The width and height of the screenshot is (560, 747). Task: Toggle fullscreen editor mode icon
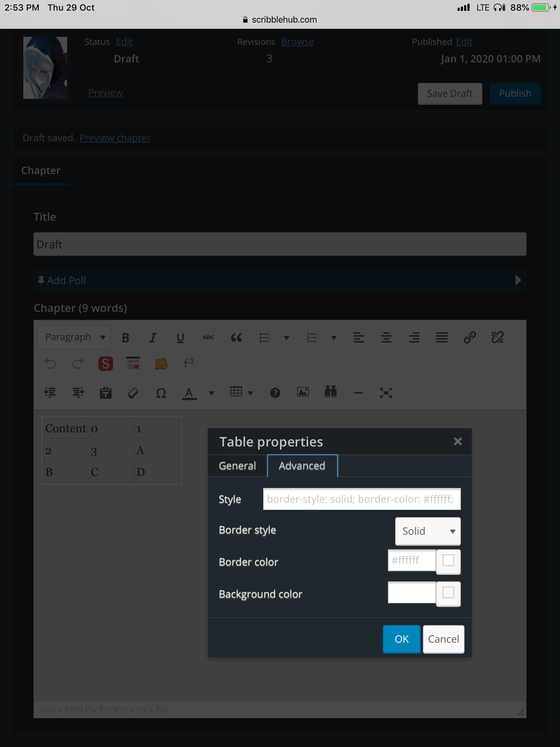pos(386,393)
